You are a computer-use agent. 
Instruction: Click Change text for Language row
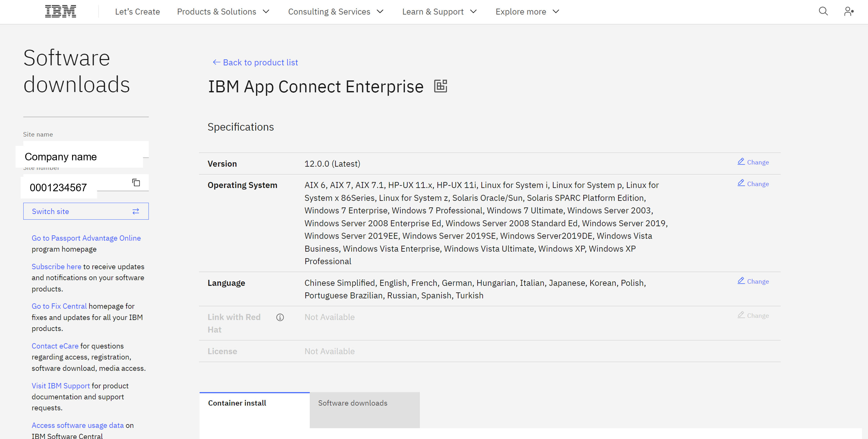tap(758, 281)
